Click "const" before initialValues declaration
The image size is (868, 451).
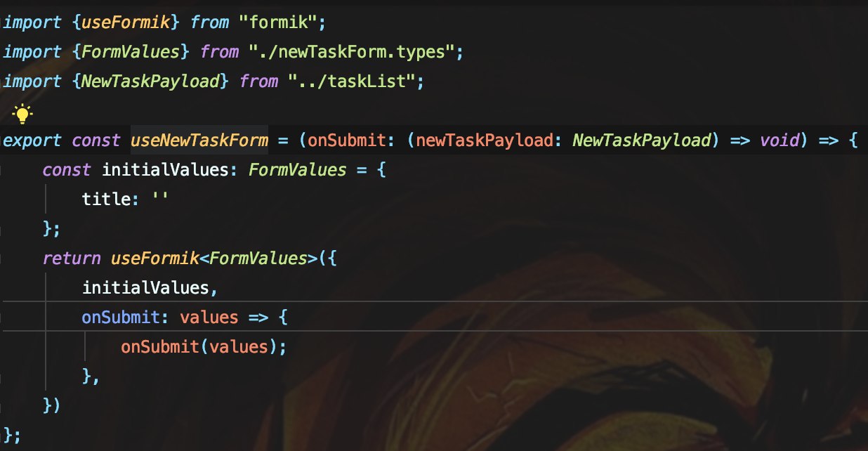[67, 170]
